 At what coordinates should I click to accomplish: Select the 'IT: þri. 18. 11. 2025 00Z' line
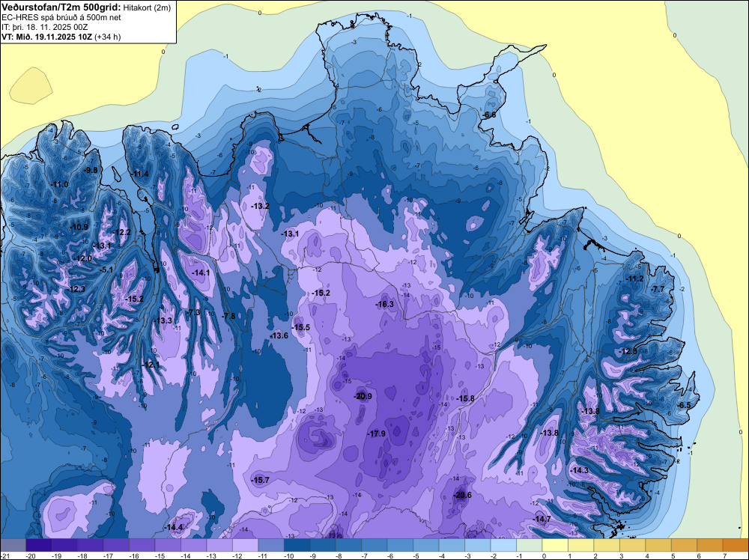click(45, 27)
